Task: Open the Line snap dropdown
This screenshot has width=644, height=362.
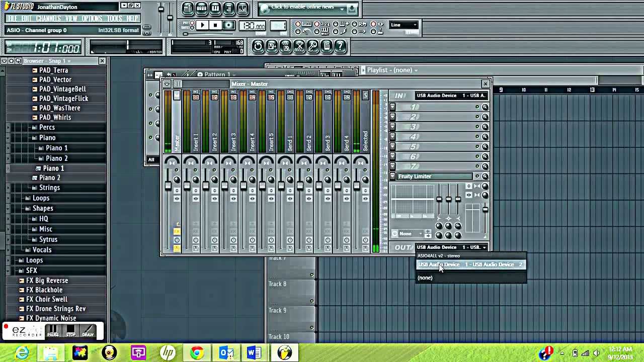Action: click(x=404, y=25)
